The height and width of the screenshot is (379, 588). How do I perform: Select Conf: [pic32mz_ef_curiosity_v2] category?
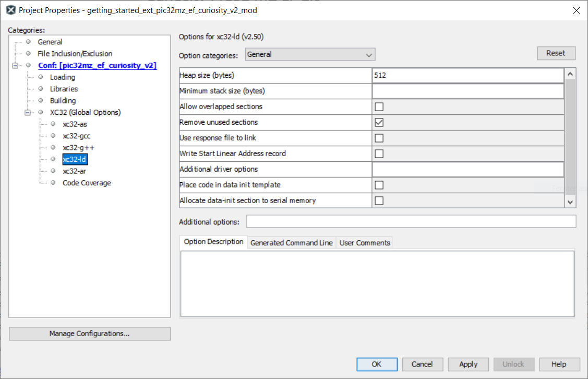[x=97, y=65]
